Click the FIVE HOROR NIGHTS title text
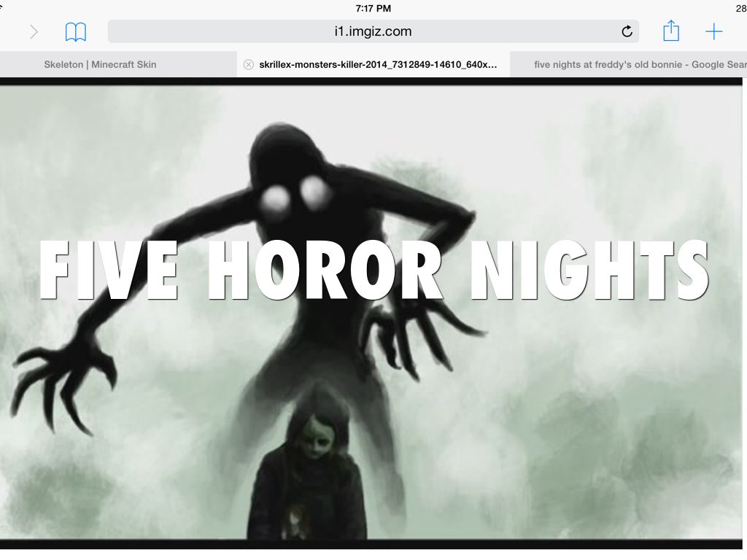The height and width of the screenshot is (560, 747). click(x=373, y=270)
